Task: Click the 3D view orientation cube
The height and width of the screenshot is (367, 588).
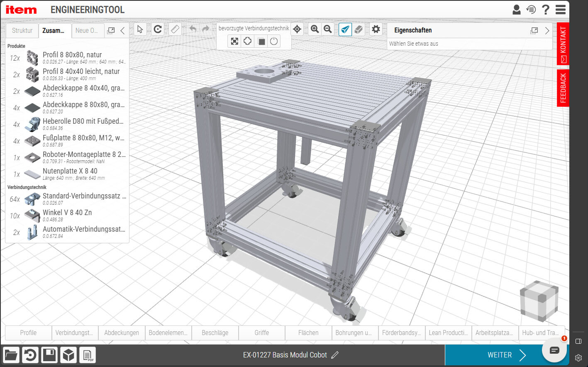Action: tap(538, 301)
